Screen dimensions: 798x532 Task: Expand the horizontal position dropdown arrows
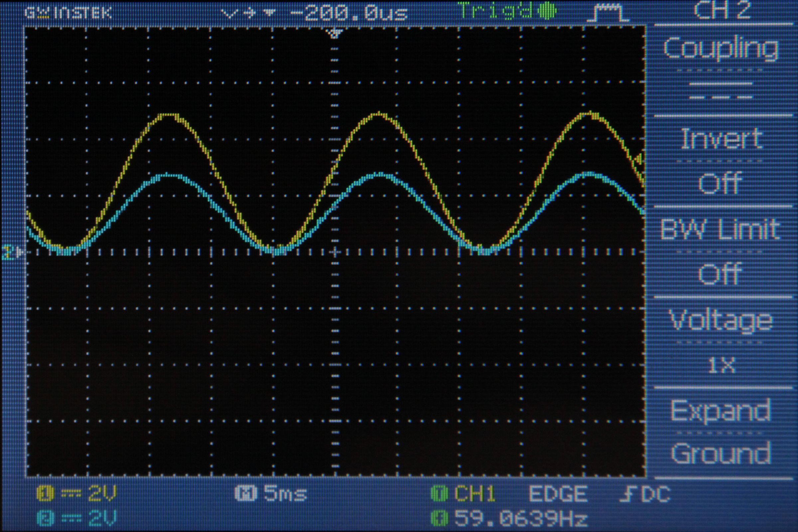[248, 11]
